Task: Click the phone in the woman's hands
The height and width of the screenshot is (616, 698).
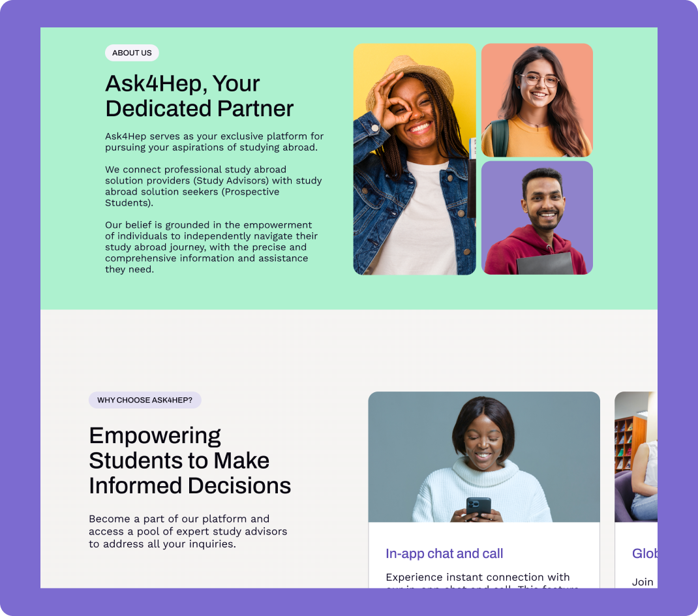Action: pos(479,507)
